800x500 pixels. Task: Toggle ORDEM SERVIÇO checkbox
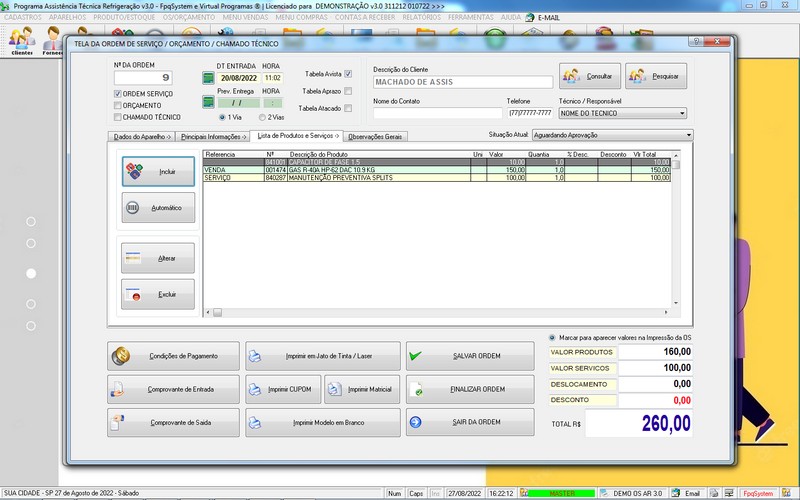click(118, 94)
